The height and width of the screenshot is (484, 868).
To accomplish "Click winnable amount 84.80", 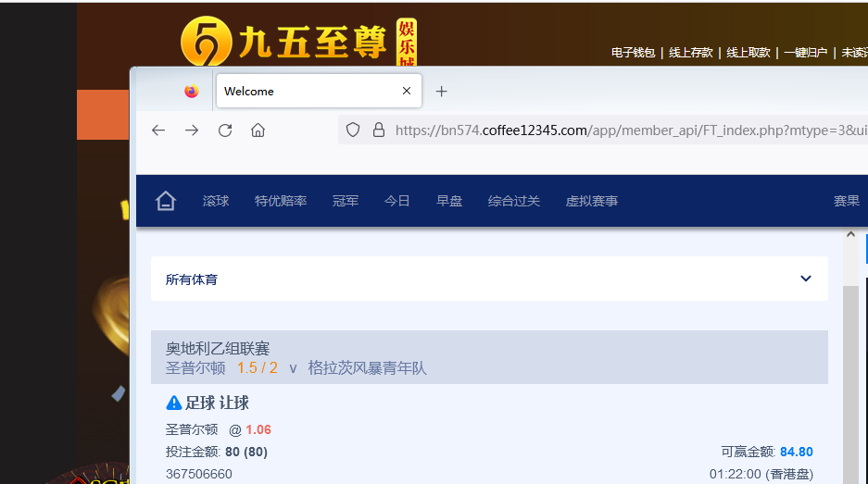I will [797, 452].
